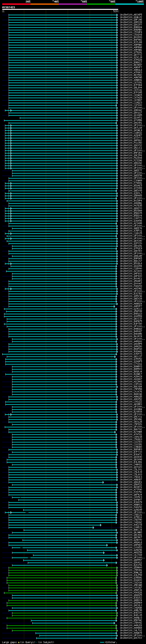146x644 pixels.
Task: Select hit UniRef100_Q6YTY2
Action: [x=131, y=55]
